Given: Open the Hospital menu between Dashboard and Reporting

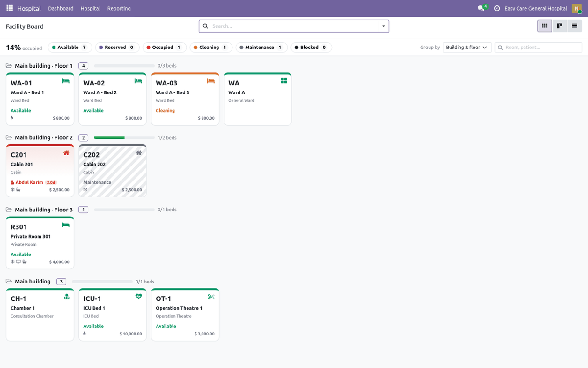Looking at the screenshot, I should coord(90,8).
